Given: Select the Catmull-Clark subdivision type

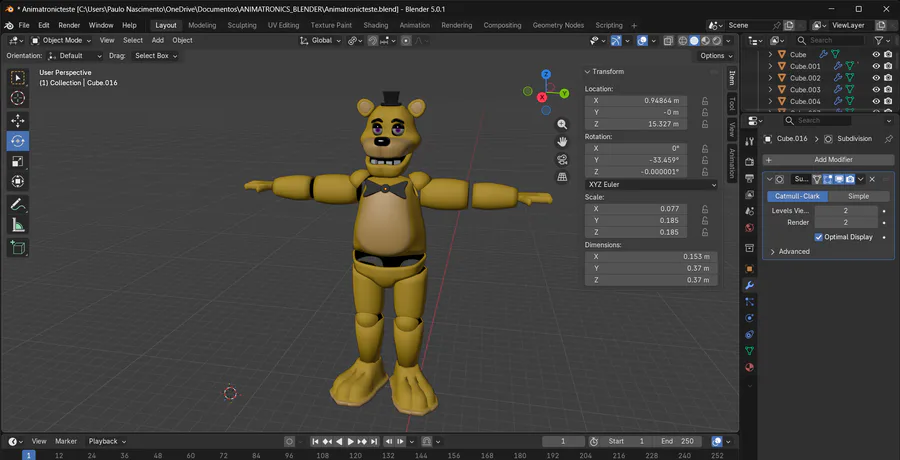Looking at the screenshot, I should point(798,196).
